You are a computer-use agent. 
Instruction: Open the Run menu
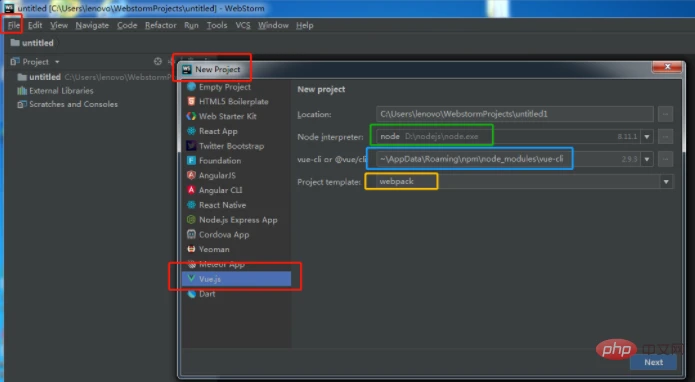(x=191, y=25)
